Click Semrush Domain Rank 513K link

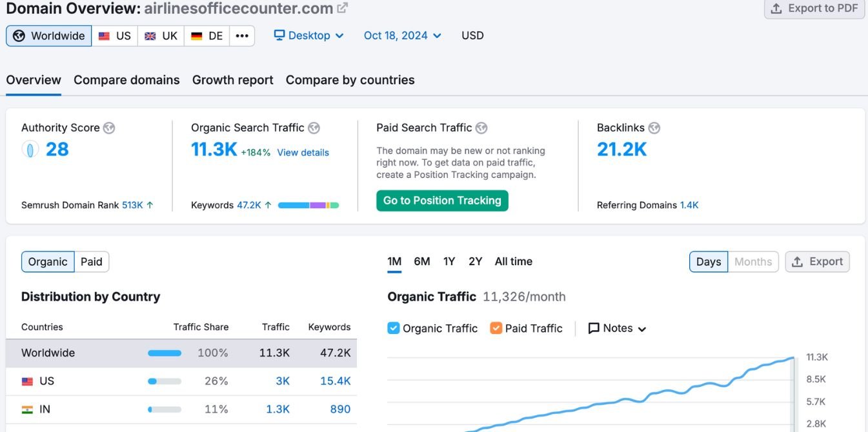point(132,205)
